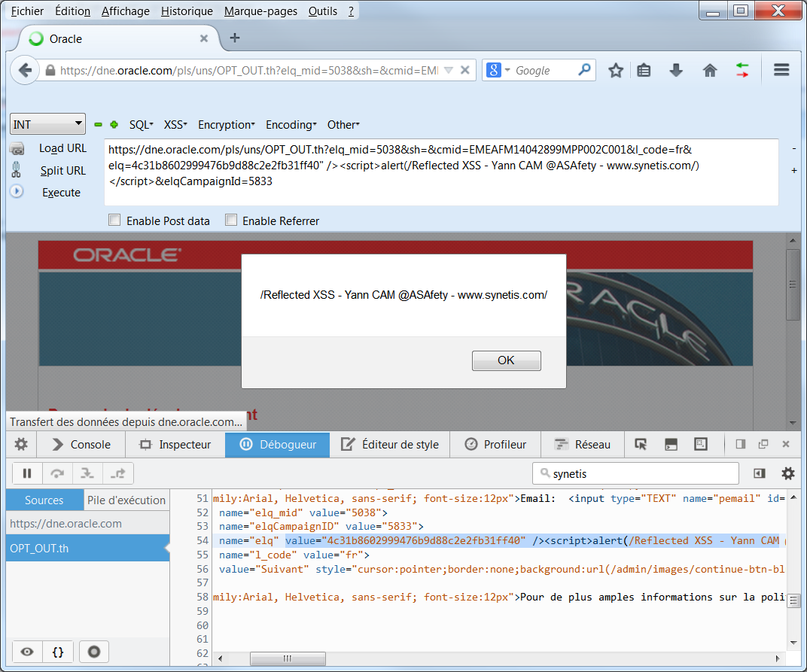Switch to Éditeur de style tab

[390, 444]
